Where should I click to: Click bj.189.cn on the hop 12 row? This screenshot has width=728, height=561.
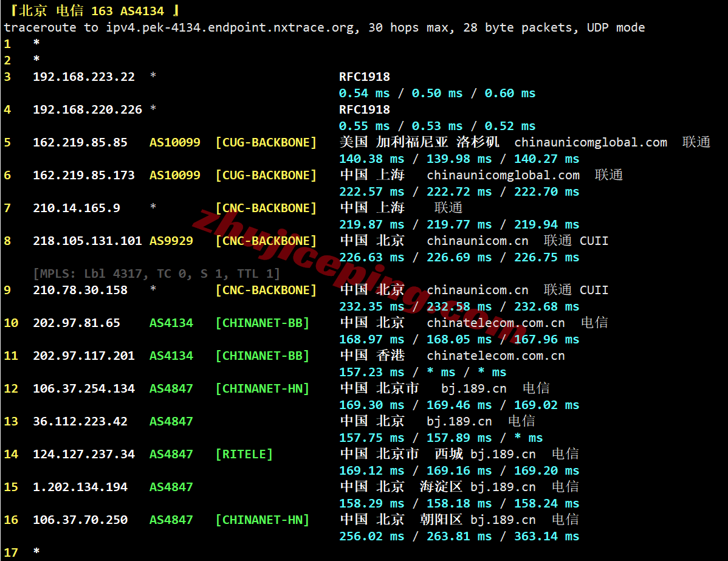point(474,389)
